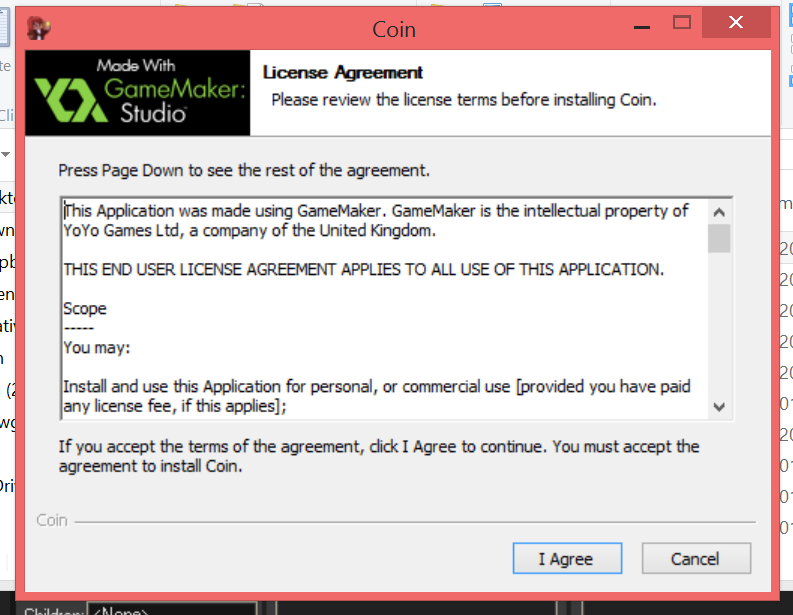Click the 'Scope' heading in license text

[85, 309]
